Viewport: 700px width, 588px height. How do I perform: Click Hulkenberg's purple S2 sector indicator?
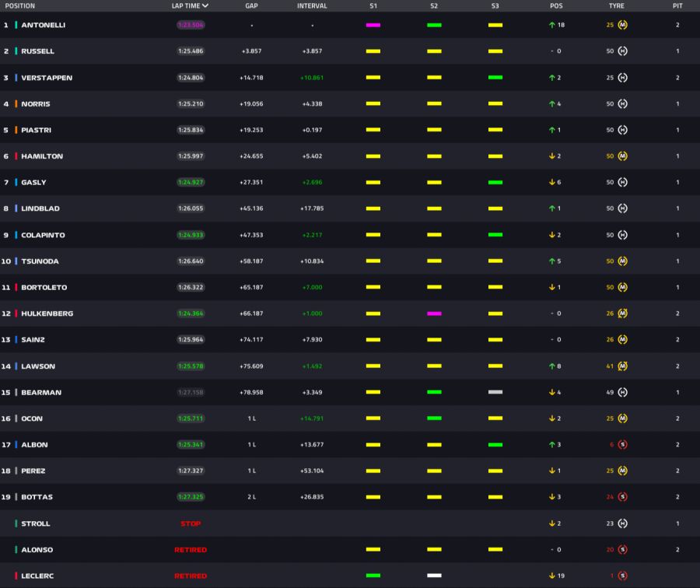434,313
